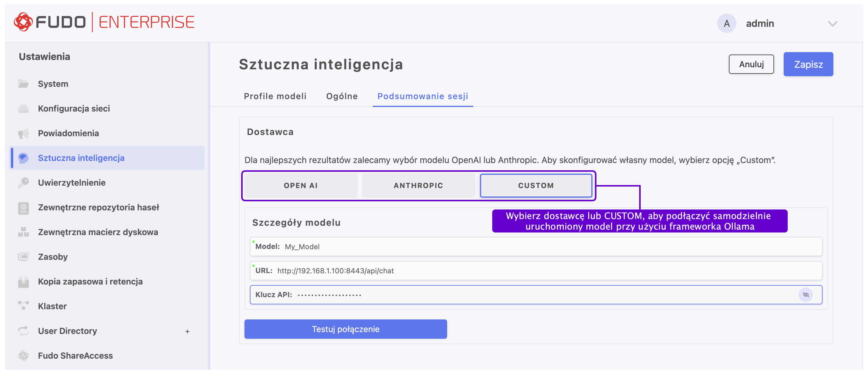The width and height of the screenshot is (868, 377).
Task: Click the Model input field
Action: 536,247
